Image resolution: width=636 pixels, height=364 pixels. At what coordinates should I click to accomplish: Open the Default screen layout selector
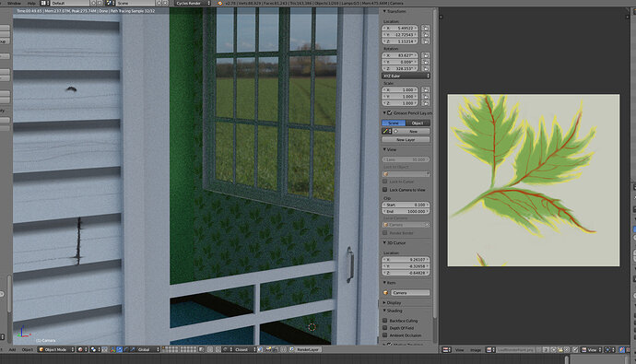[x=70, y=3]
